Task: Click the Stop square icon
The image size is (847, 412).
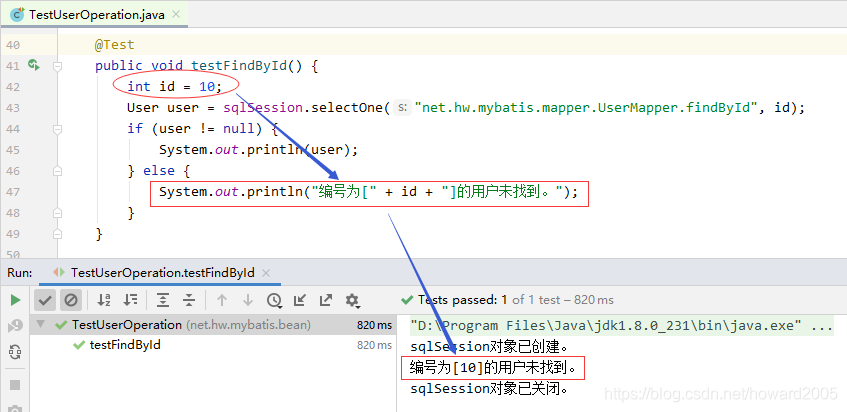Action: click(15, 384)
